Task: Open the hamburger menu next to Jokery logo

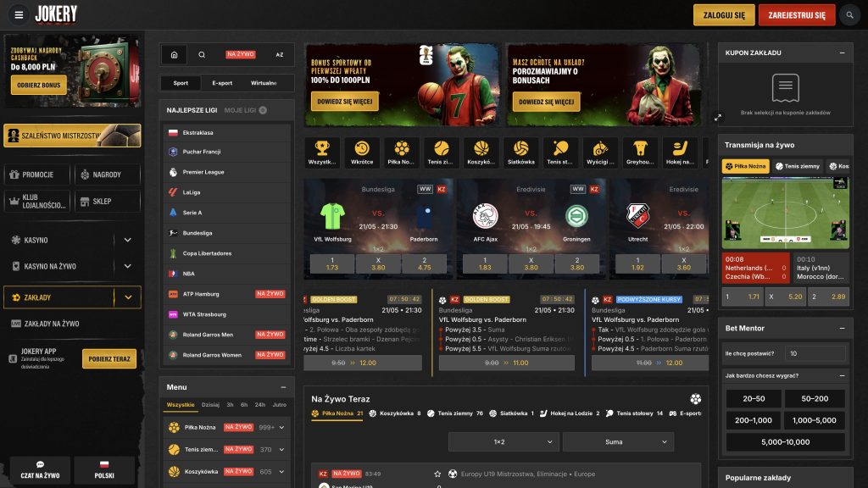Action: point(19,15)
